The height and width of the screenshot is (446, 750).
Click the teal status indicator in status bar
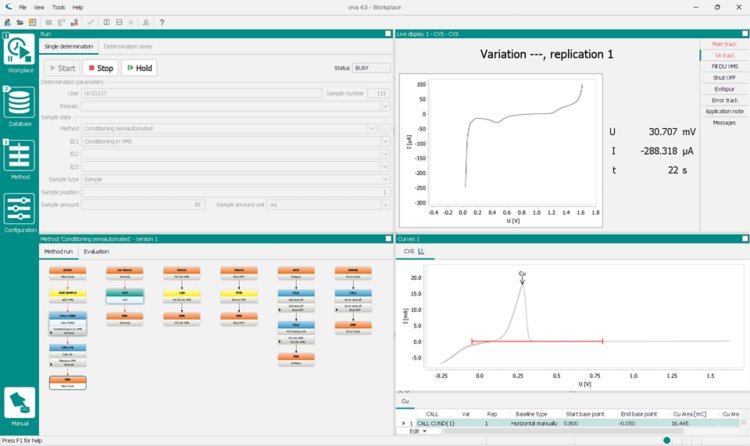tap(667, 440)
